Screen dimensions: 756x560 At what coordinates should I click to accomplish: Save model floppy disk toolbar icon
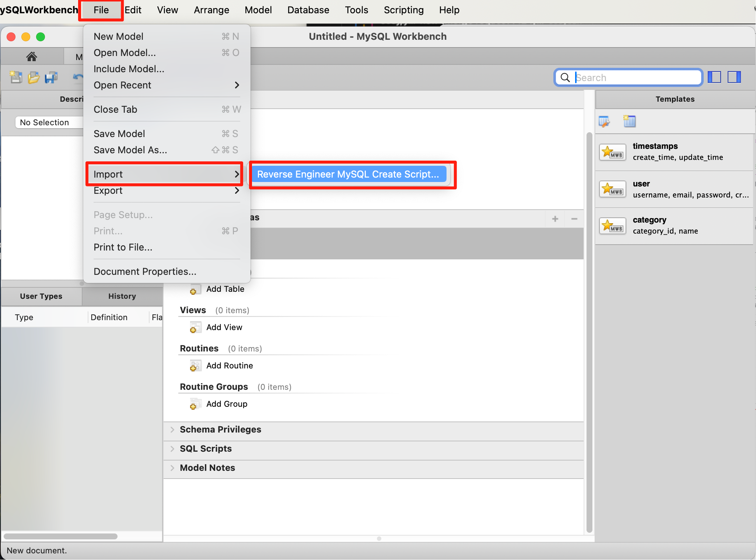coord(51,77)
